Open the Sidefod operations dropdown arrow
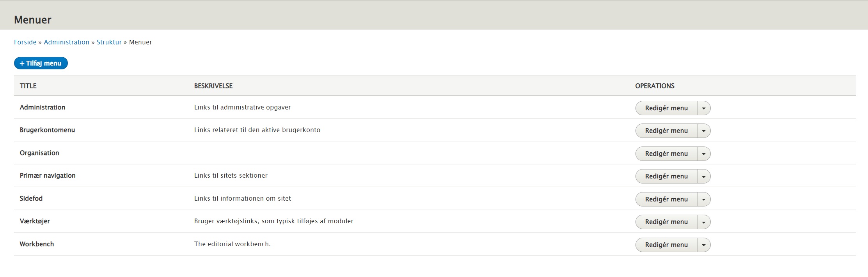Image resolution: width=868 pixels, height=277 pixels. (704, 199)
